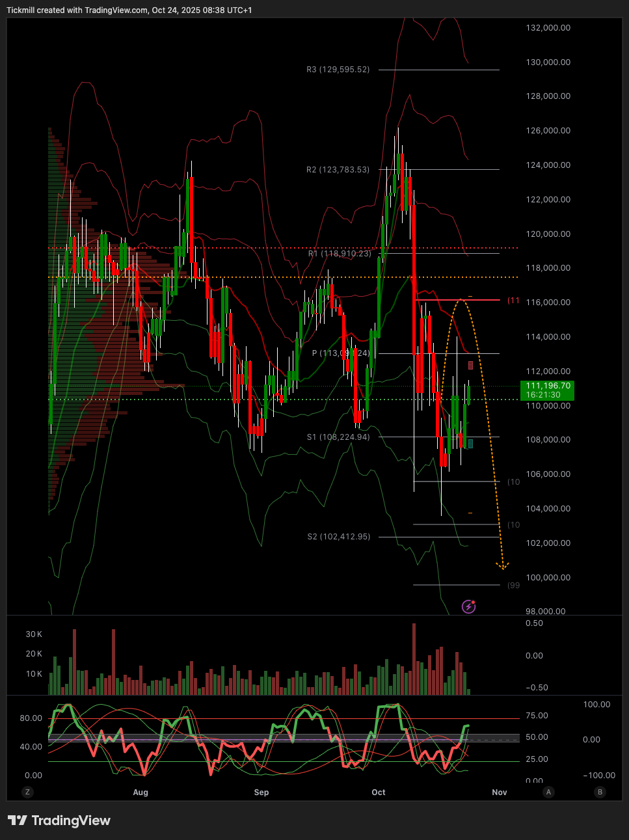Click the 132,000.00 price axis label
The width and height of the screenshot is (629, 840).
pos(548,28)
